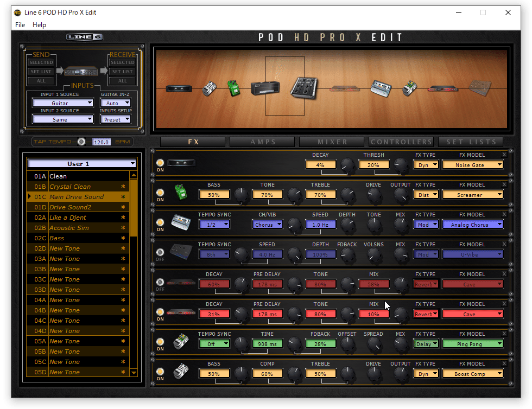Viewport: 532px width, 409px height.
Task: Toggle the Analog Chorus ON switch
Action: pyautogui.click(x=160, y=222)
